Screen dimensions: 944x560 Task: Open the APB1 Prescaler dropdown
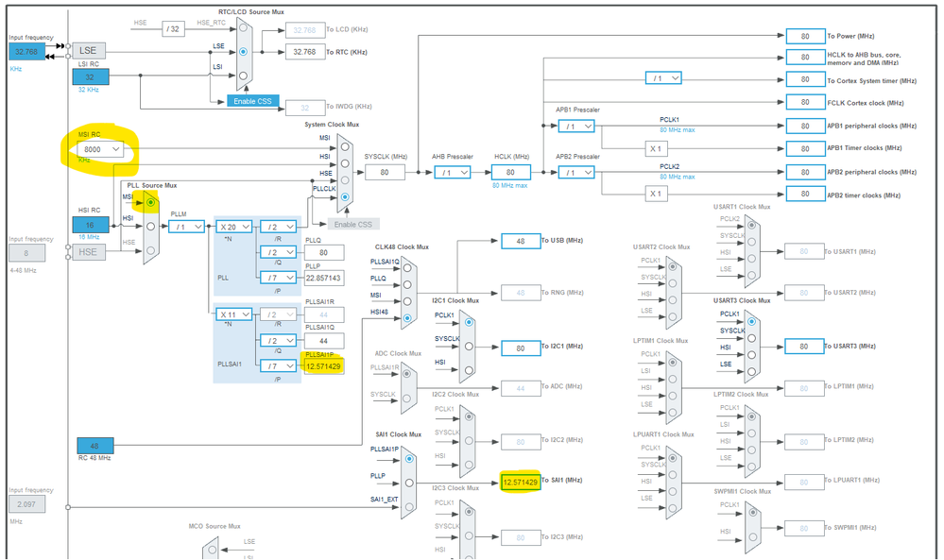[x=576, y=127]
